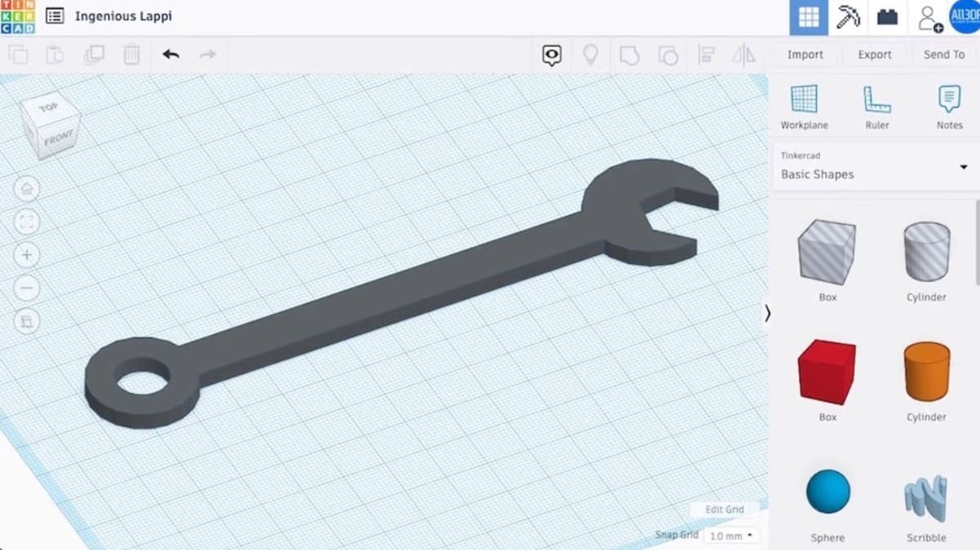The width and height of the screenshot is (980, 550).
Task: Invite a collaborator via the add-person icon
Action: point(929,17)
